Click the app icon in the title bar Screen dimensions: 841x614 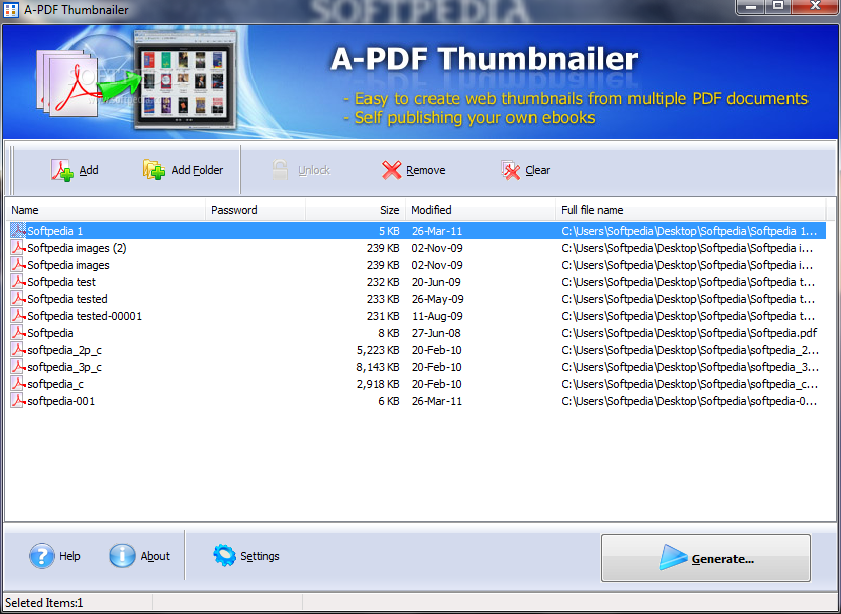click(11, 9)
